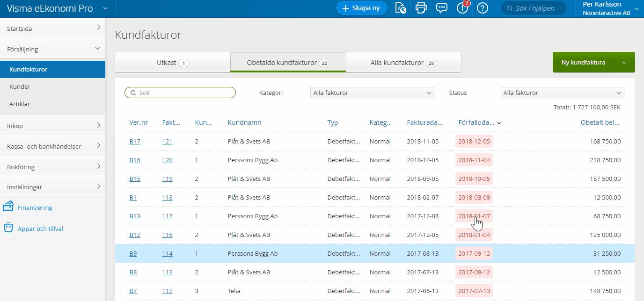The image size is (644, 301).
Task: Sort by the Fakturadatum column header
Action: (x=425, y=122)
